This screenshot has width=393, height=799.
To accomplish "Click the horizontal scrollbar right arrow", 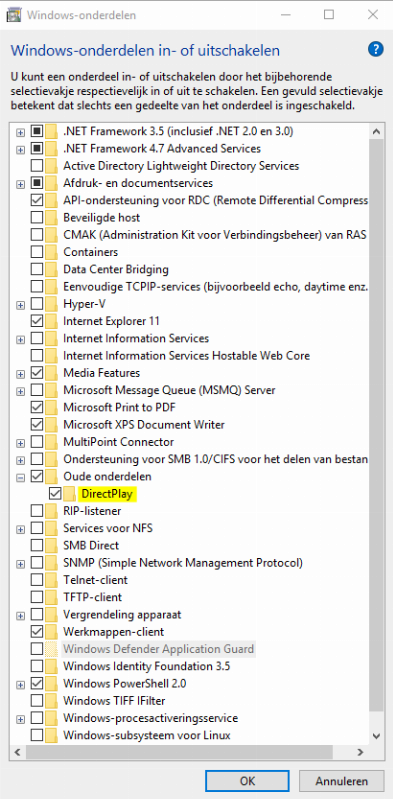I will pos(360,752).
